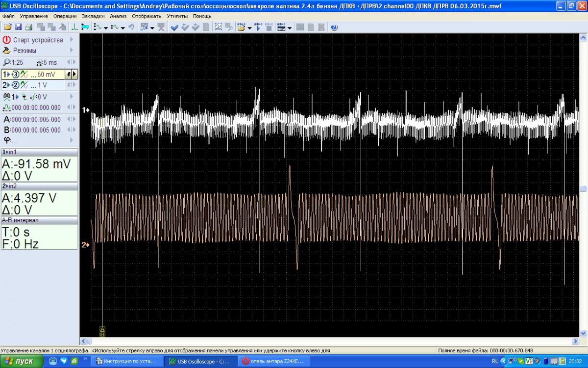Viewport: 588px width, 368px height.
Task: Click the phase φ marker row
Action: coord(39,140)
